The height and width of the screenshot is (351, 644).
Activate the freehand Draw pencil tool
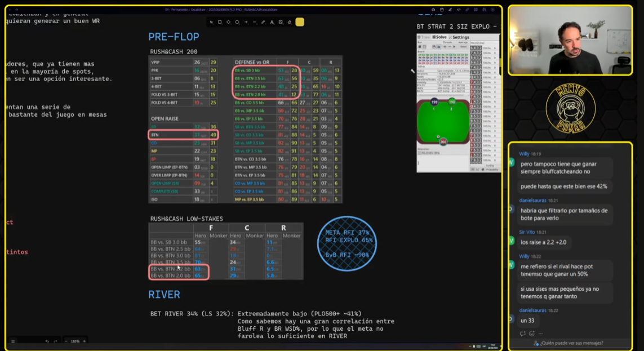263,22
